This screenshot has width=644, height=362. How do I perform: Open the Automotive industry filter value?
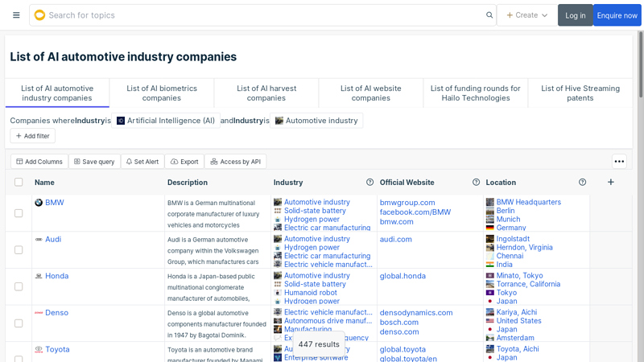(x=316, y=121)
